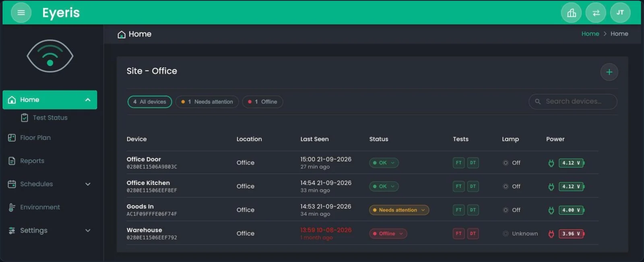Screen dimensions: 644x262
Task: Sort by the Status column header
Action: click(379, 139)
